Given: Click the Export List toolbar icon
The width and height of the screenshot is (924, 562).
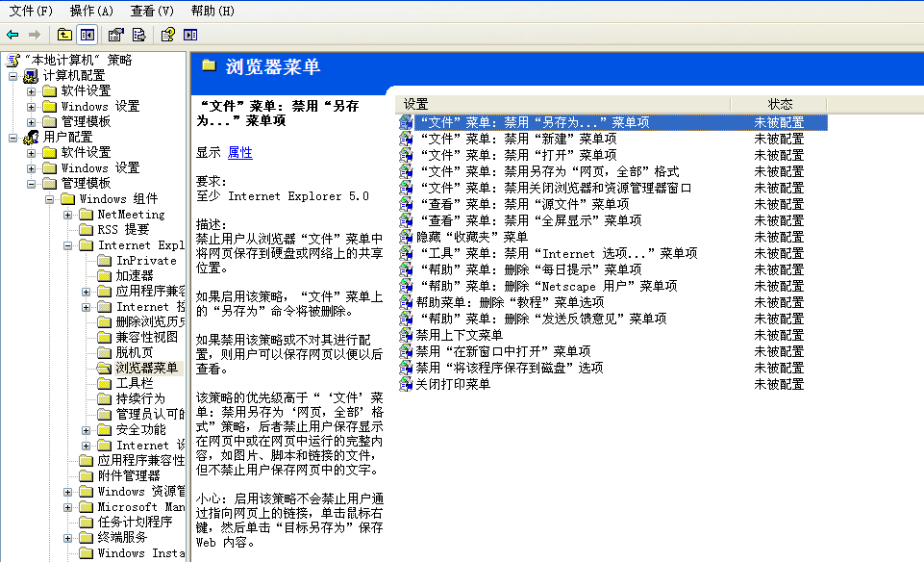Looking at the screenshot, I should 139,35.
